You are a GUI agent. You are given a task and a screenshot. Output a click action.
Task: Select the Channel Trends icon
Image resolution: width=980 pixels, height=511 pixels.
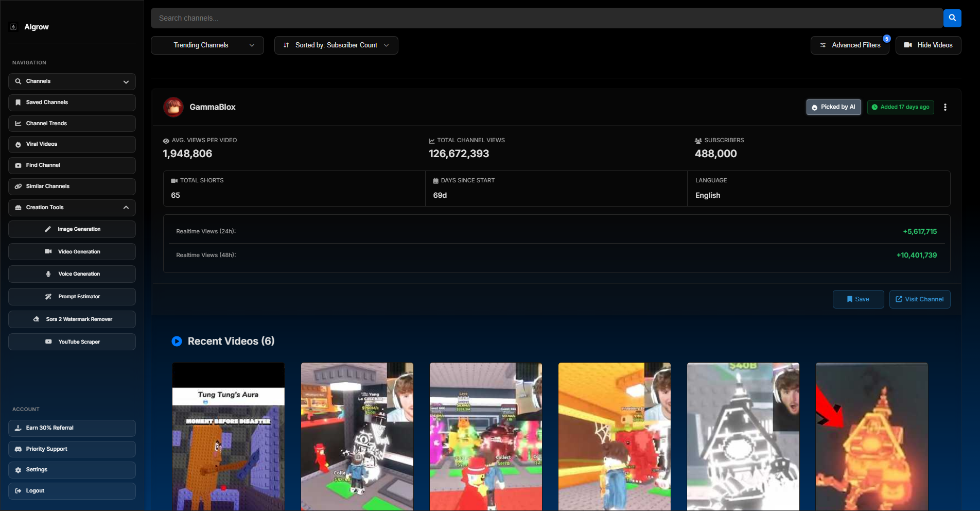18,123
